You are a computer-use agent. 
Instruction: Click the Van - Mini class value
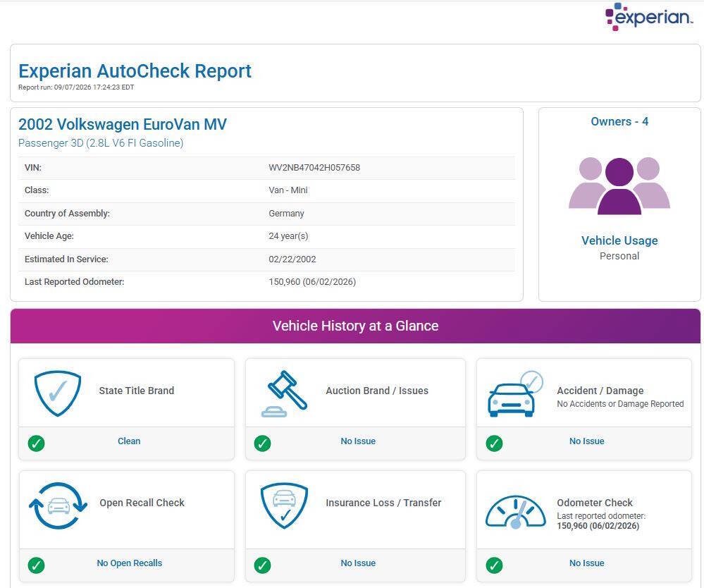(x=288, y=190)
